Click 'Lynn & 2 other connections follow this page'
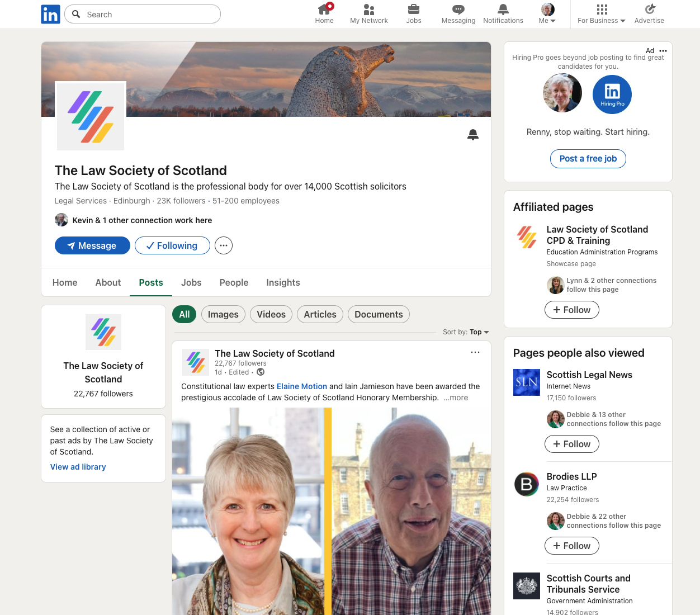The image size is (700, 615). tap(611, 285)
